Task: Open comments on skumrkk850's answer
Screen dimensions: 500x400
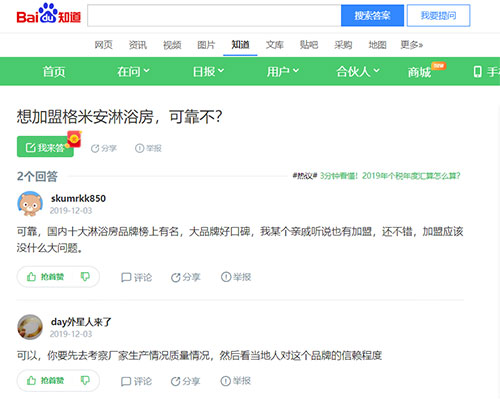Action: tap(136, 277)
